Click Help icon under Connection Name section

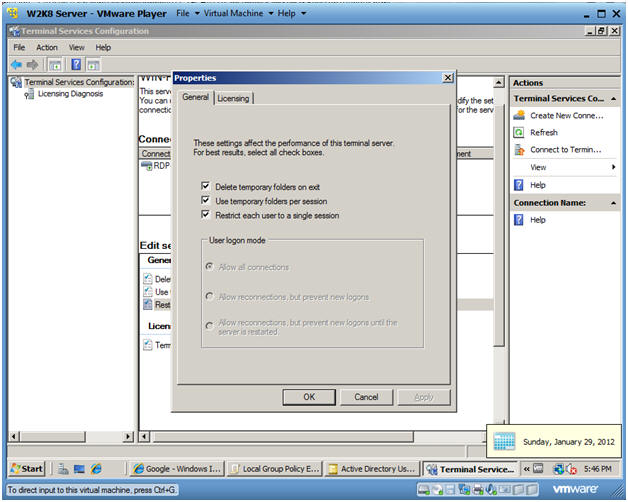[x=519, y=220]
